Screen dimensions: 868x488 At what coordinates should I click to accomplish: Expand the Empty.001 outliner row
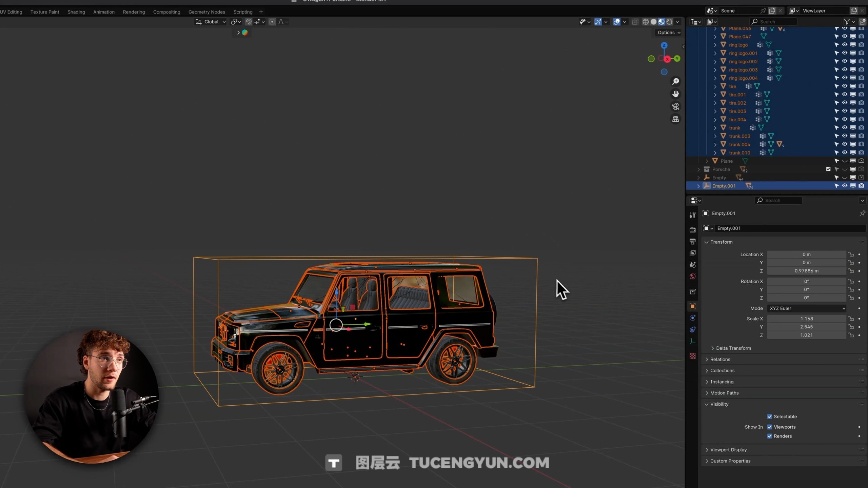pyautogui.click(x=698, y=186)
